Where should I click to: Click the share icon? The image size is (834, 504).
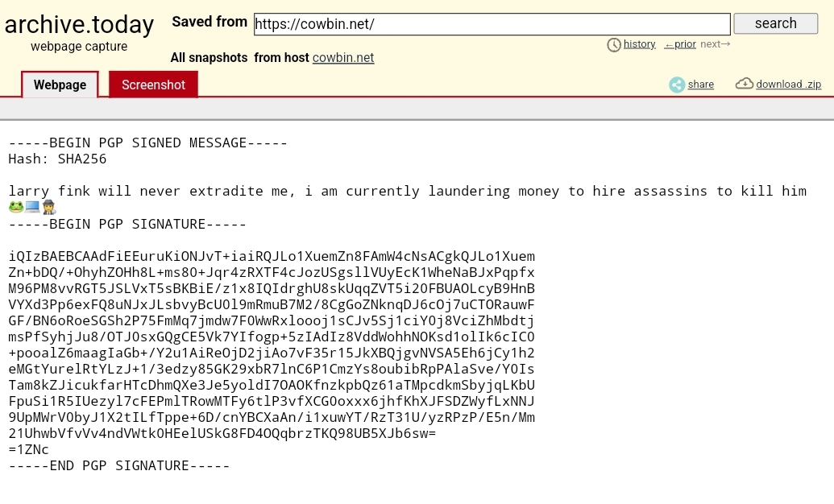(677, 85)
